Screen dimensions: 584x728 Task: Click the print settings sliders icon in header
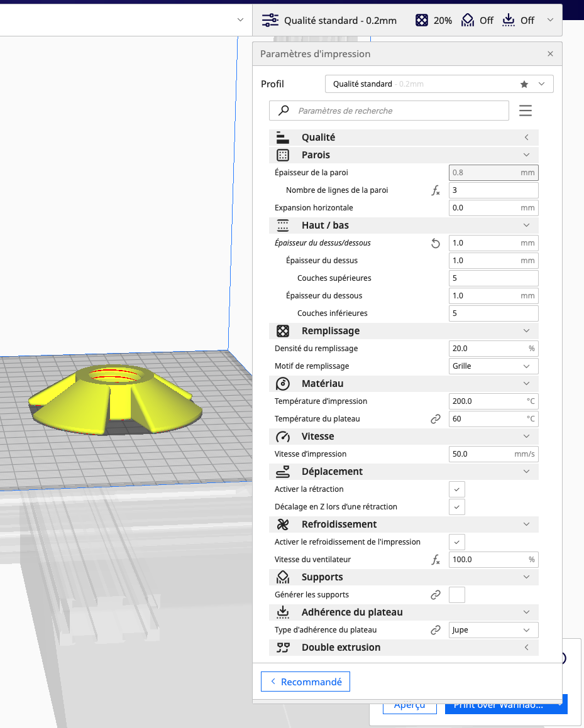[270, 21]
